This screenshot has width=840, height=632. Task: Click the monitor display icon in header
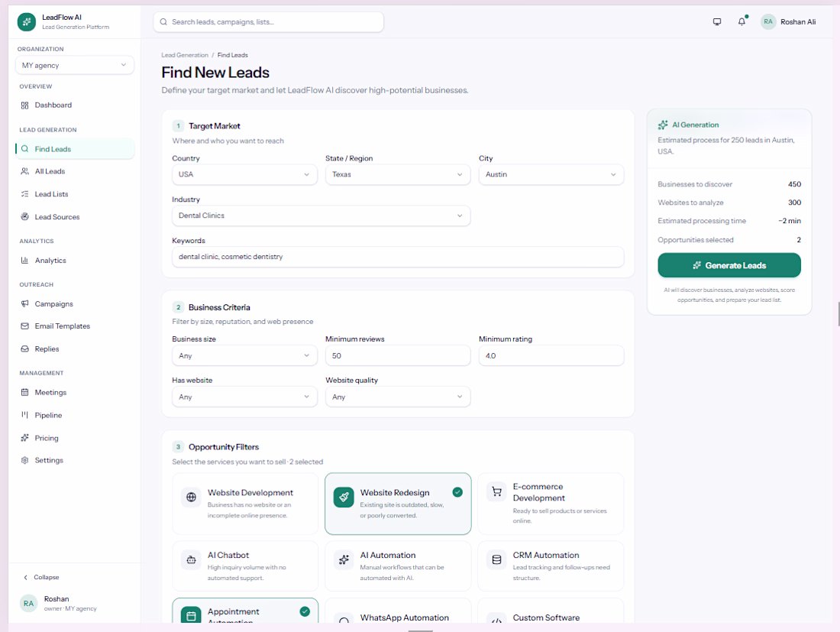tap(717, 22)
